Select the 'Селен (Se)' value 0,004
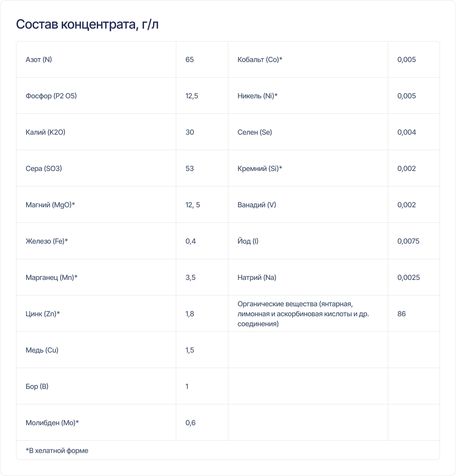The height and width of the screenshot is (476, 456). coord(406,132)
